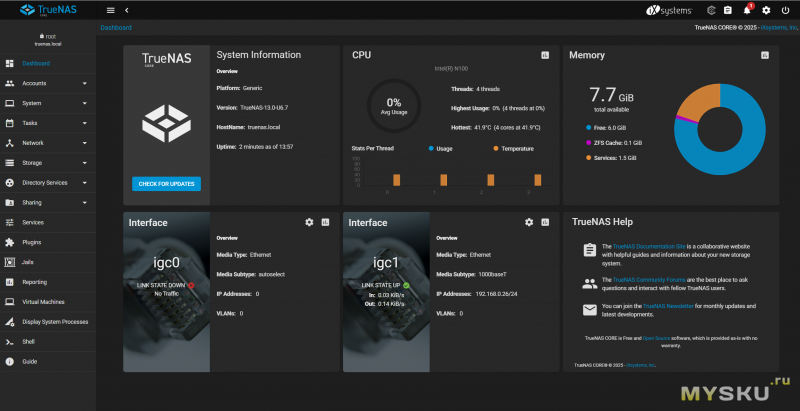Click the Services sliders icon
Screen dimensions: 800x411
(x=9, y=222)
